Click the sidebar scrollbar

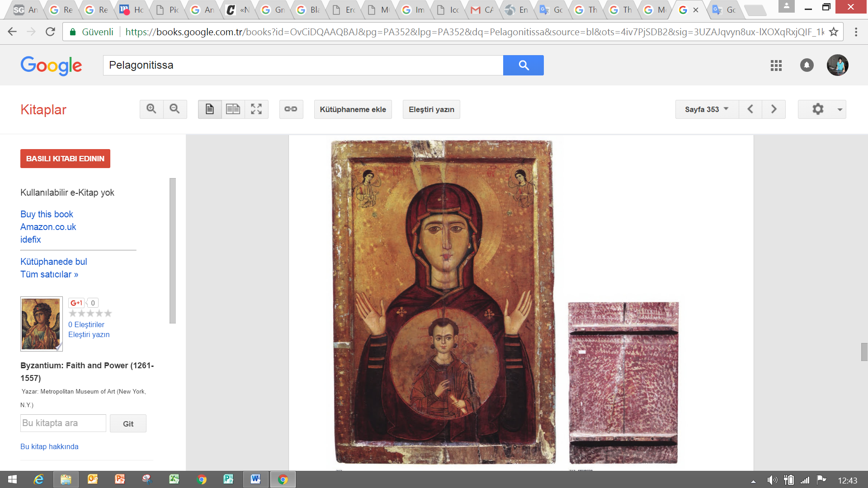[x=172, y=251]
